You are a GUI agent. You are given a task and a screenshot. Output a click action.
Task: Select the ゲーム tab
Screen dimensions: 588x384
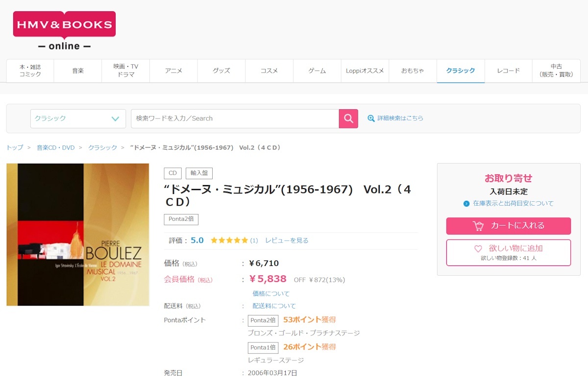[x=317, y=71]
